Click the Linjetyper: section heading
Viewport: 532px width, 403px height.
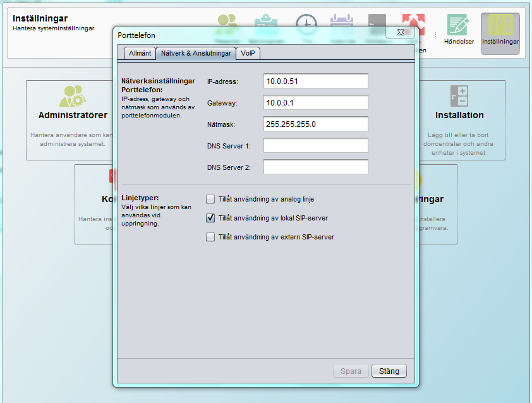(x=140, y=198)
